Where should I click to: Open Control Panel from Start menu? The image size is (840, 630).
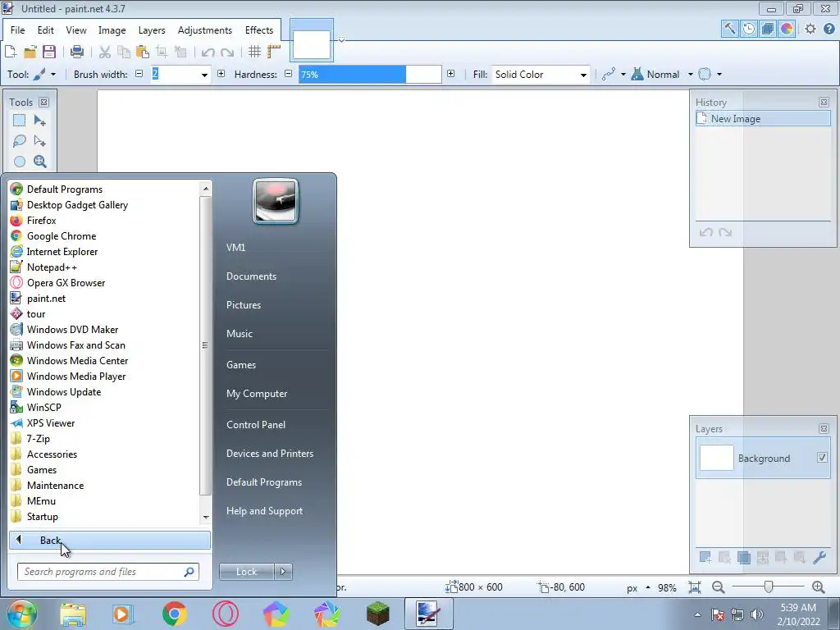coord(256,425)
